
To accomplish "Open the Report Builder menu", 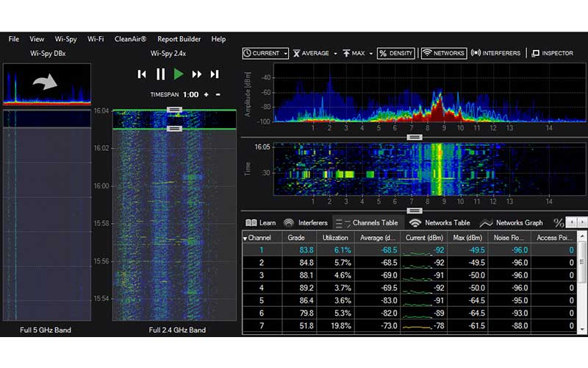I will [179, 39].
